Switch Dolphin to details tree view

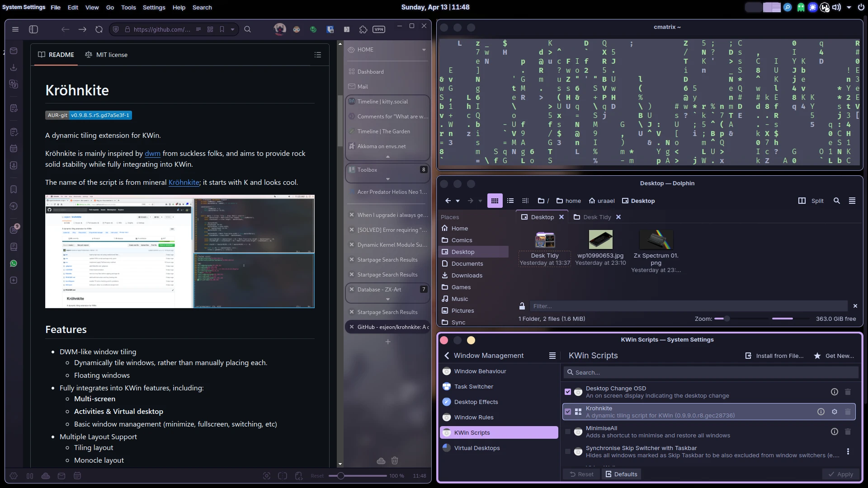coord(525,201)
